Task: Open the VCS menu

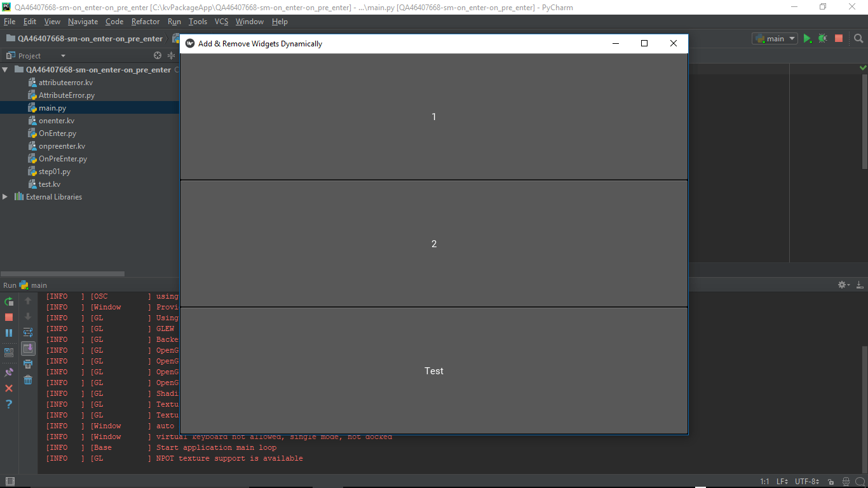Action: 221,22
